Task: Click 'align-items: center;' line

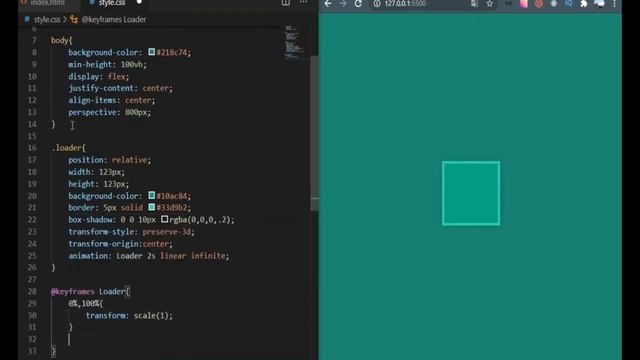Action: 111,100
